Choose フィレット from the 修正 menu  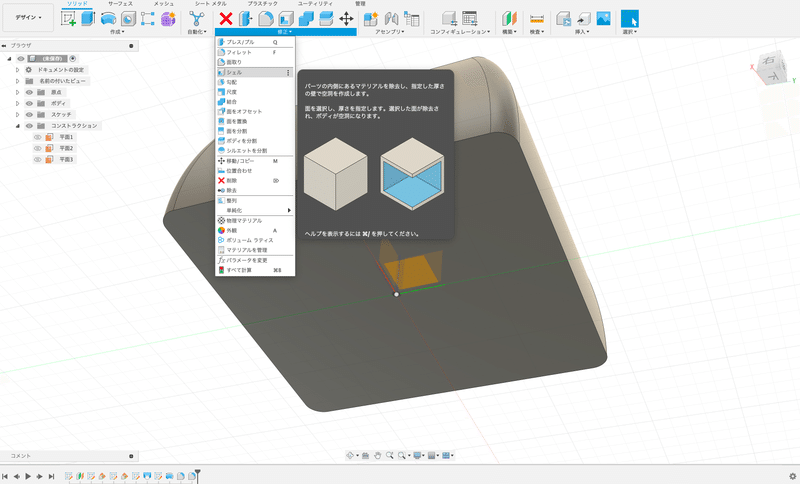click(x=255, y=52)
